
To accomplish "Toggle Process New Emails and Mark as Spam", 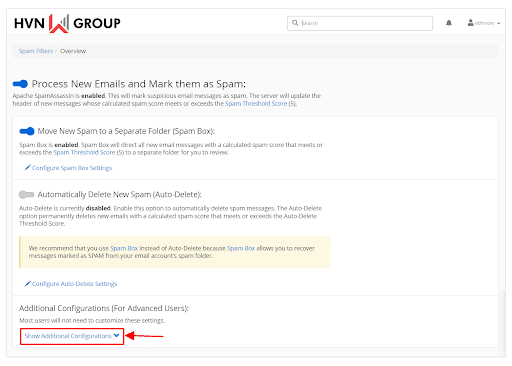I will pos(20,84).
